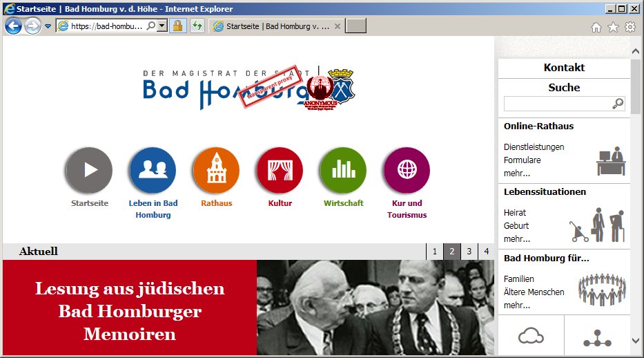Open the Ältere Menschen link
644x358 pixels.
pos(534,292)
